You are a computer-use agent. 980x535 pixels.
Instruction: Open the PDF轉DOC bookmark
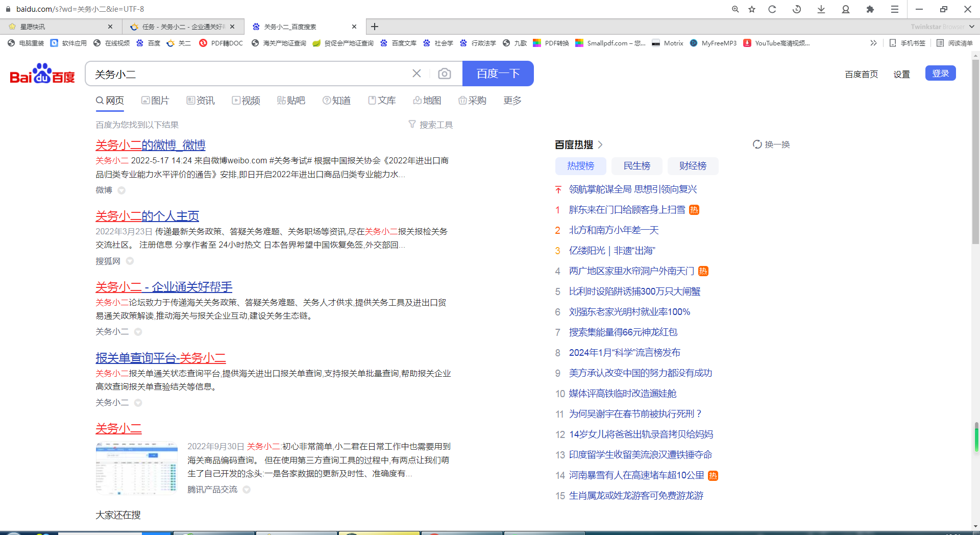pos(222,43)
